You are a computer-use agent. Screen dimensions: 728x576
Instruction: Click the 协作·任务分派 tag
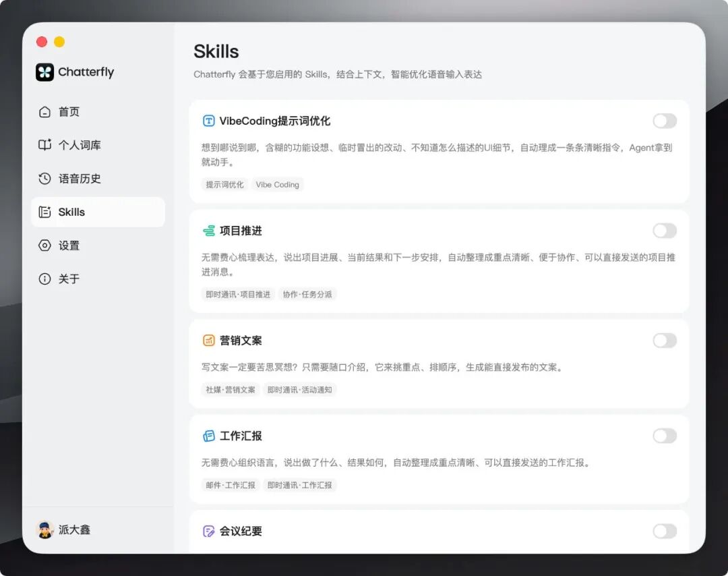307,294
